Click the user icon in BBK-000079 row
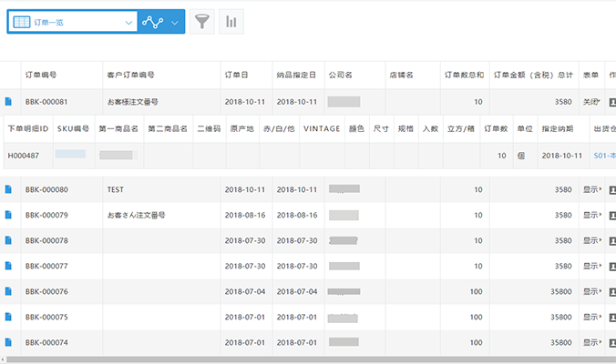 612,216
